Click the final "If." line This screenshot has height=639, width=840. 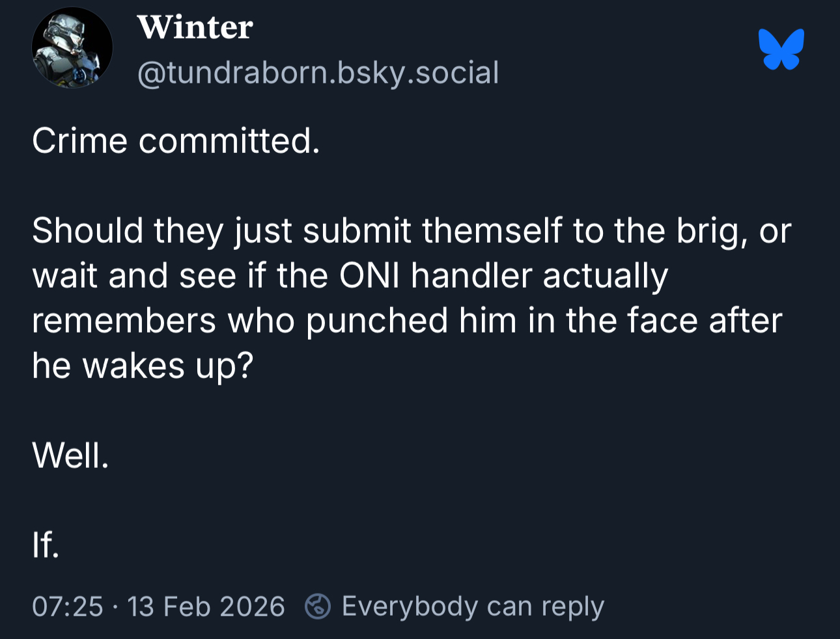[x=46, y=545]
